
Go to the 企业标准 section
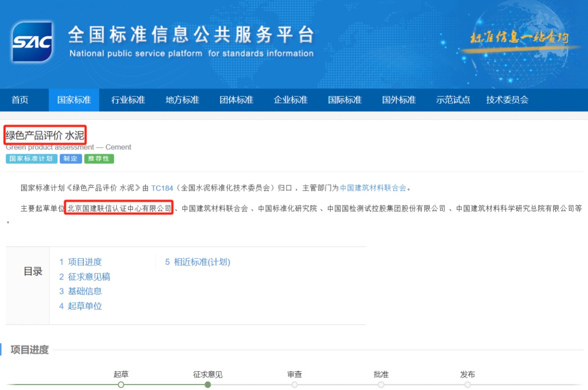coord(290,100)
